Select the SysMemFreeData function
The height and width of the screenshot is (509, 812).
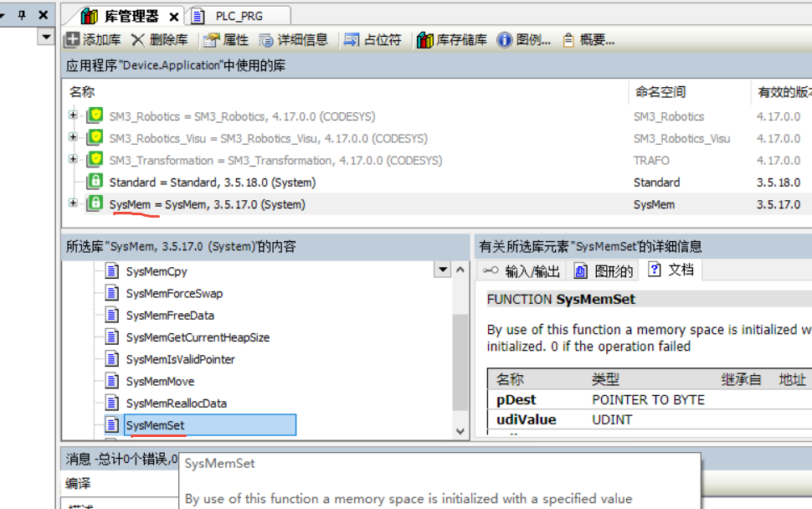click(x=170, y=316)
